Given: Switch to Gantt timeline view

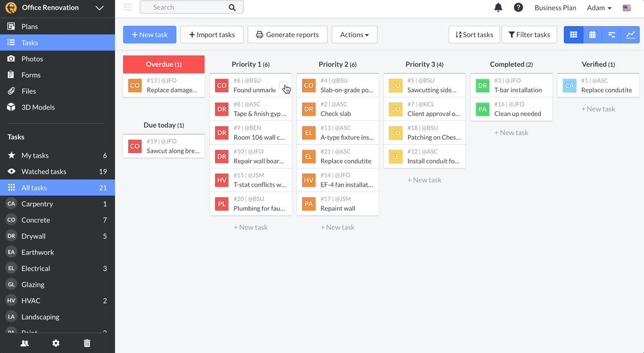Looking at the screenshot, I should point(611,34).
